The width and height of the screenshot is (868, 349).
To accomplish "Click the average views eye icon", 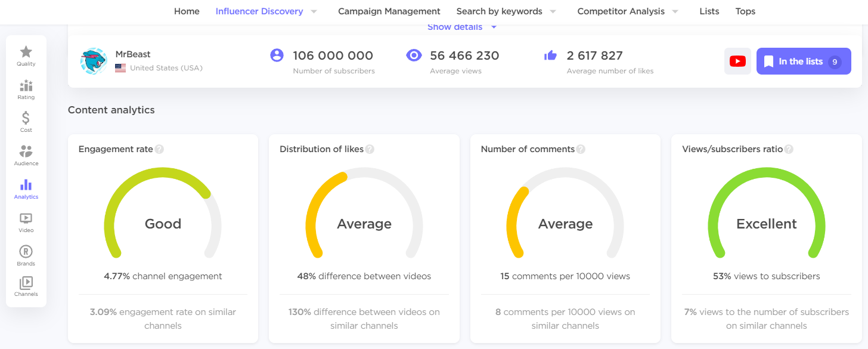I will pos(414,55).
